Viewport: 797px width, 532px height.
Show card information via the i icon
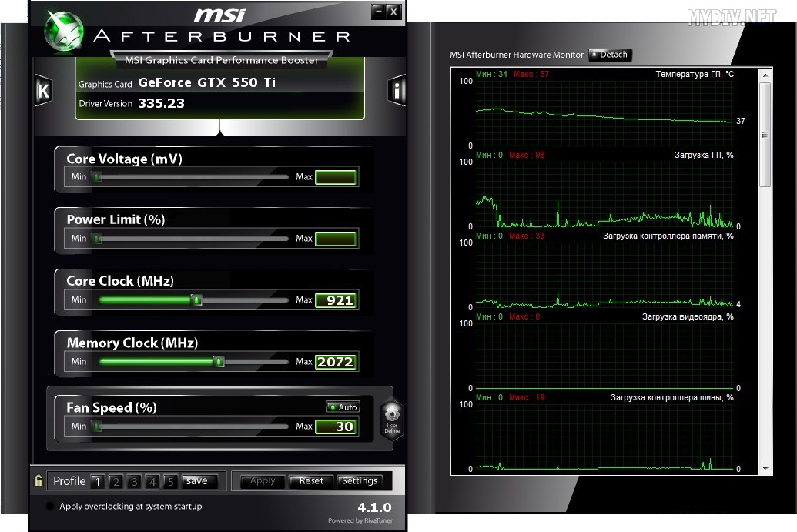click(397, 90)
